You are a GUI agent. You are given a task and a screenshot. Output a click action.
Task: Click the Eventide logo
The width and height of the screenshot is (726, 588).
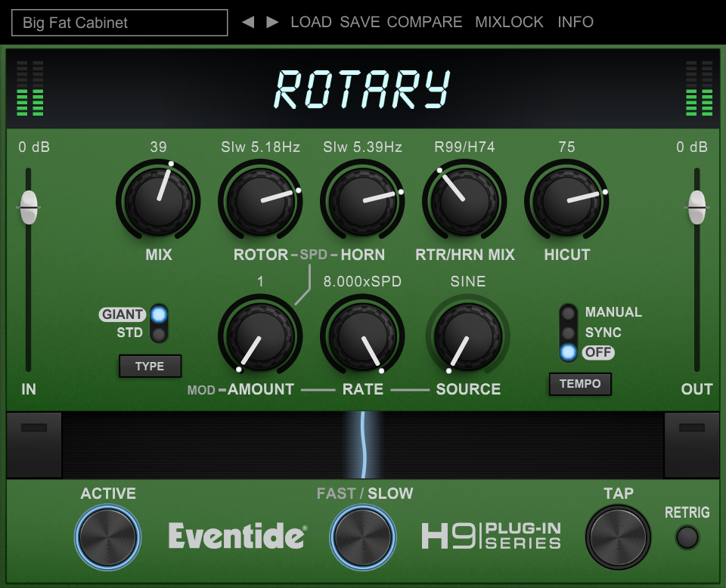click(237, 535)
